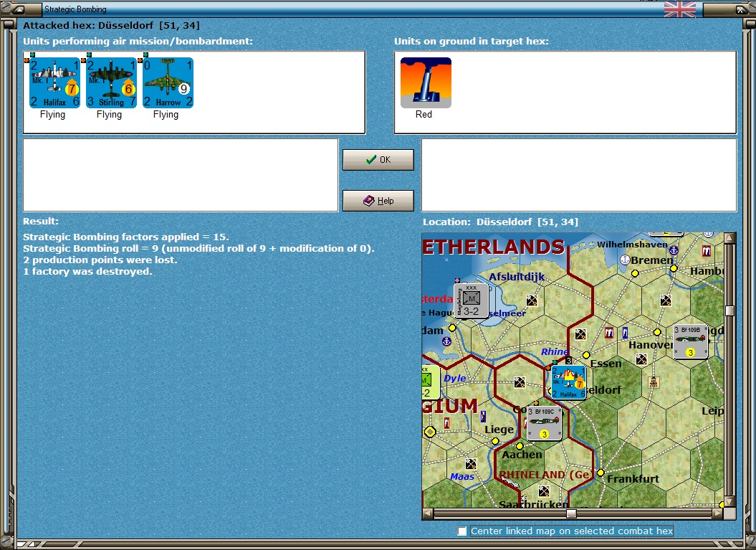The image size is (756, 550).
Task: Click the Frankfurt city dot on map
Action: pyautogui.click(x=601, y=473)
